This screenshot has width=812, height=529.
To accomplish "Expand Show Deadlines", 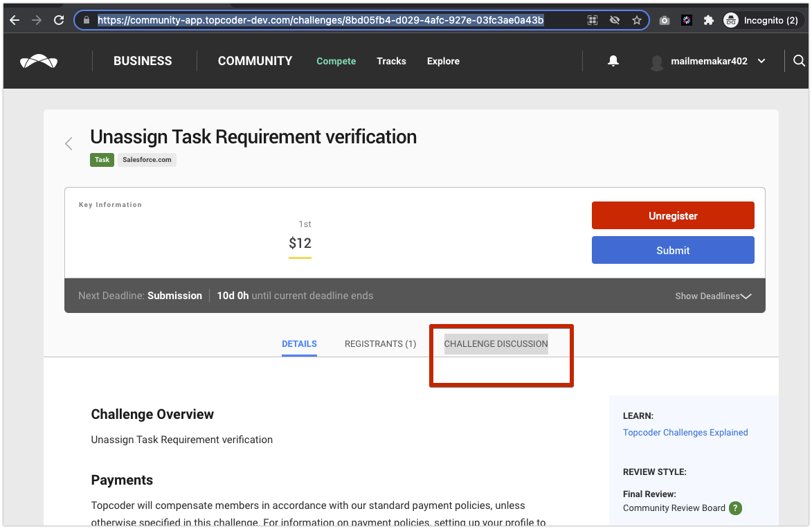I will coord(713,296).
